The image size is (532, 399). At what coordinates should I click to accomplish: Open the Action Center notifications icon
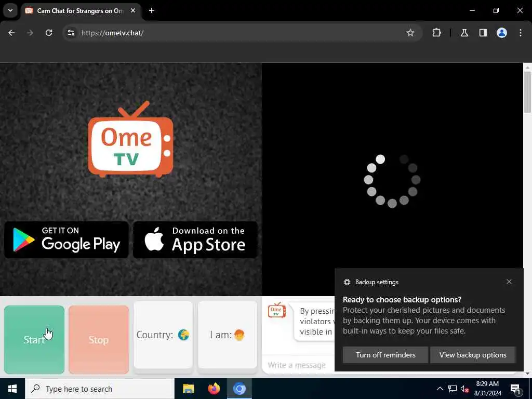click(x=515, y=389)
